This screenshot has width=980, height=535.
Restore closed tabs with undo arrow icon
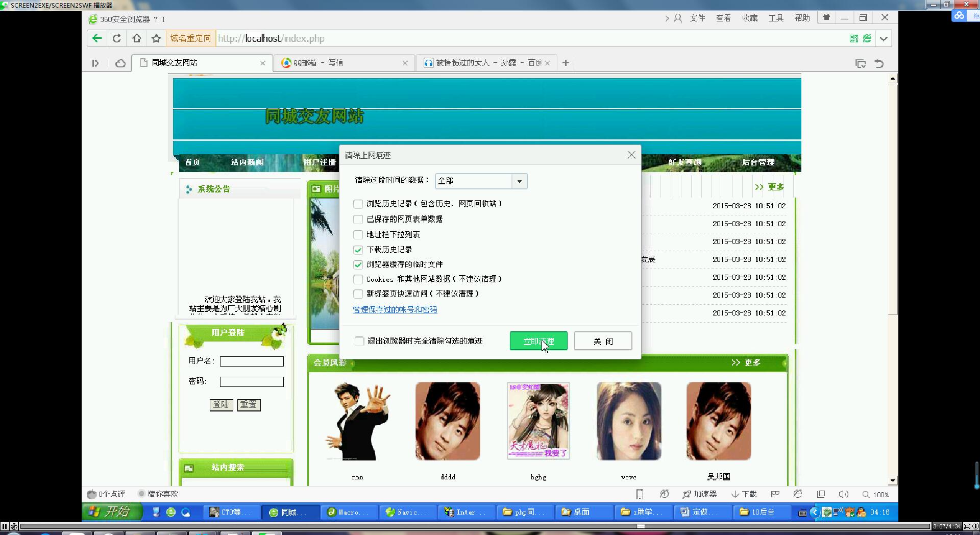tap(879, 63)
